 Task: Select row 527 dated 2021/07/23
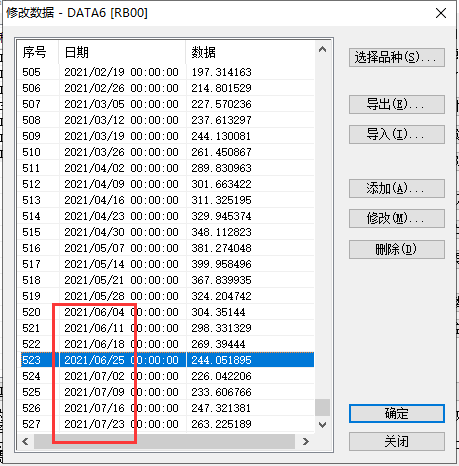click(x=166, y=424)
